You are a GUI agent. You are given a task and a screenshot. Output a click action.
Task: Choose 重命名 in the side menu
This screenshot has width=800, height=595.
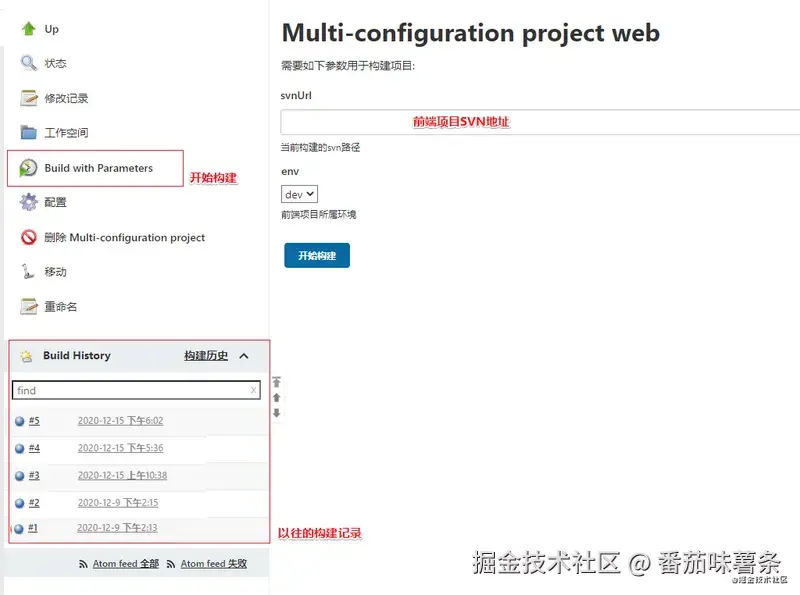[61, 306]
